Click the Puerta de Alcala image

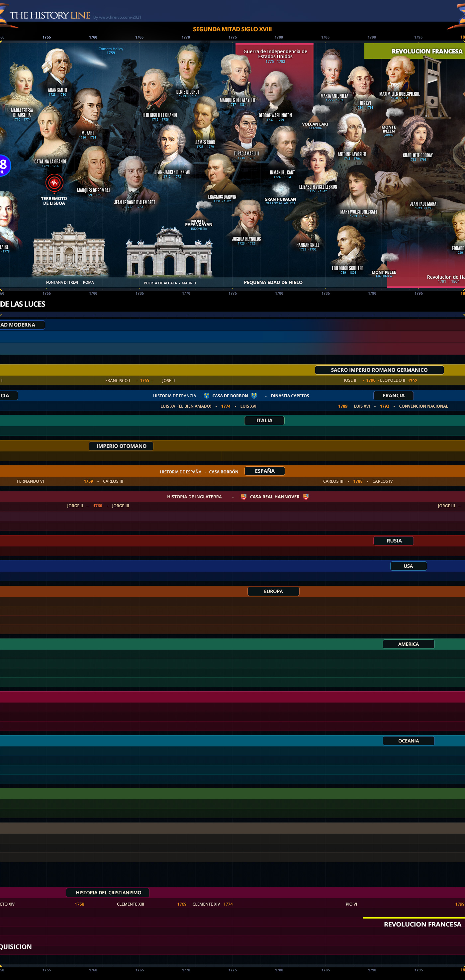169,251
